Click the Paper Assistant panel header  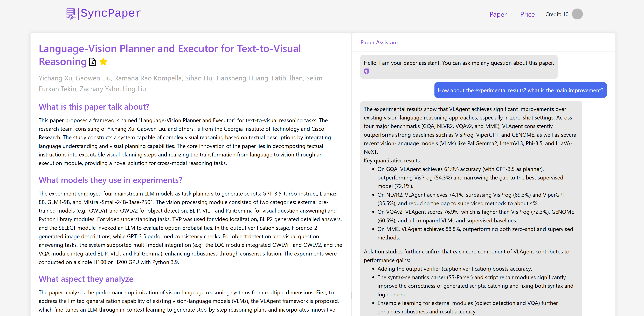tap(379, 42)
